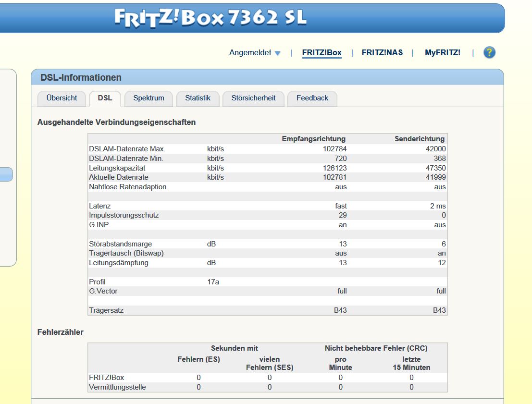Go to the Feedback tab
Screen dimensions: 532x404
pos(312,98)
